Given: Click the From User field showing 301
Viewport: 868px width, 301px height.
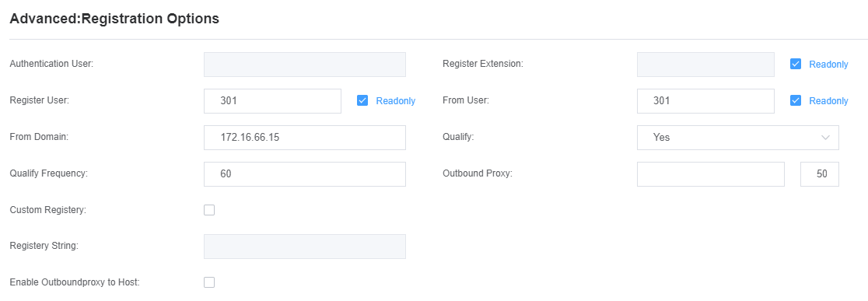Looking at the screenshot, I should click(705, 100).
